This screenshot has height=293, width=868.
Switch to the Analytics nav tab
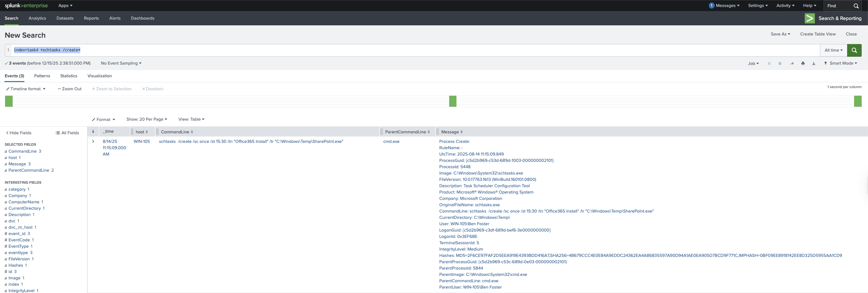pos(37,18)
